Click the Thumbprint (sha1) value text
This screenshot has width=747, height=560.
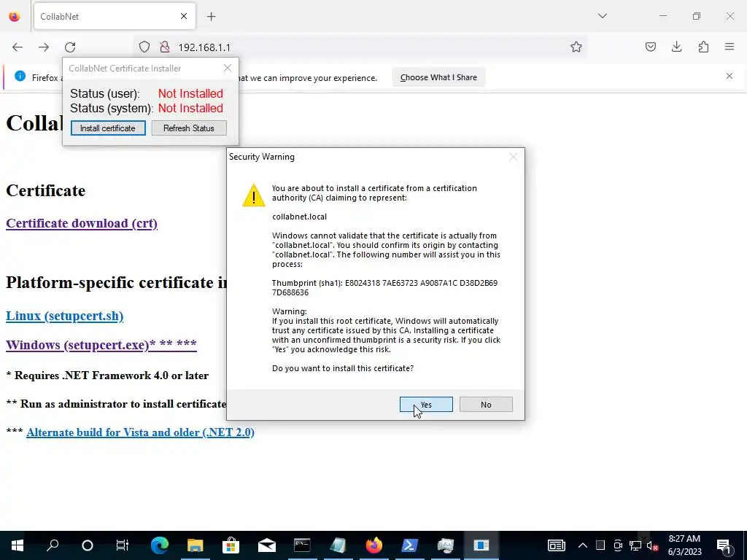[384, 287]
